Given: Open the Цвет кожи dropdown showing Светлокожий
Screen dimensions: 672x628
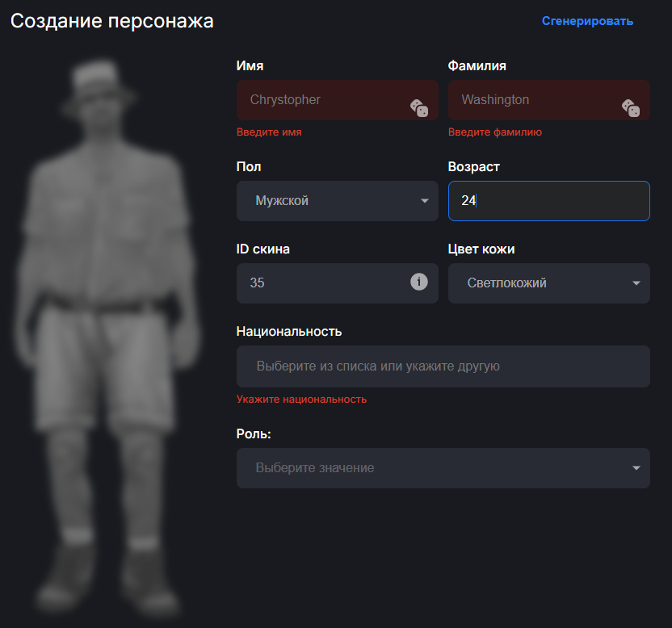Looking at the screenshot, I should 549,283.
